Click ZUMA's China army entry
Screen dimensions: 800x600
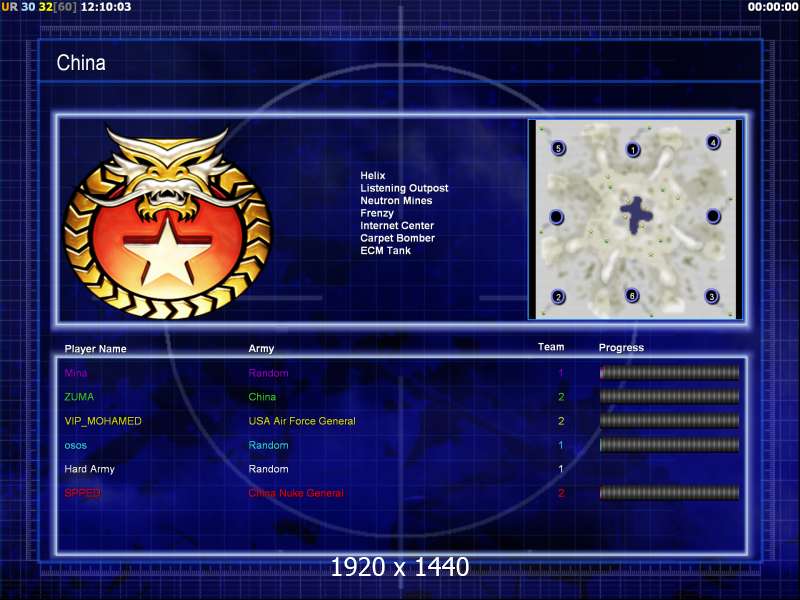[262, 397]
